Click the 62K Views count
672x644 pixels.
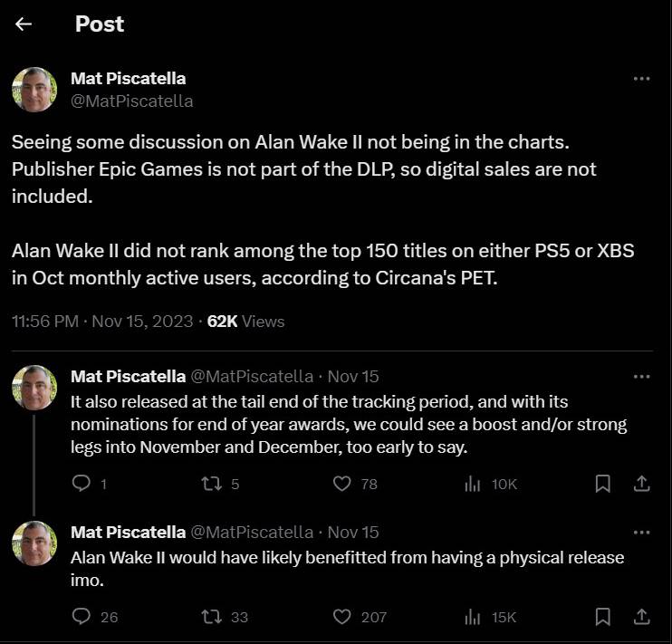point(245,321)
